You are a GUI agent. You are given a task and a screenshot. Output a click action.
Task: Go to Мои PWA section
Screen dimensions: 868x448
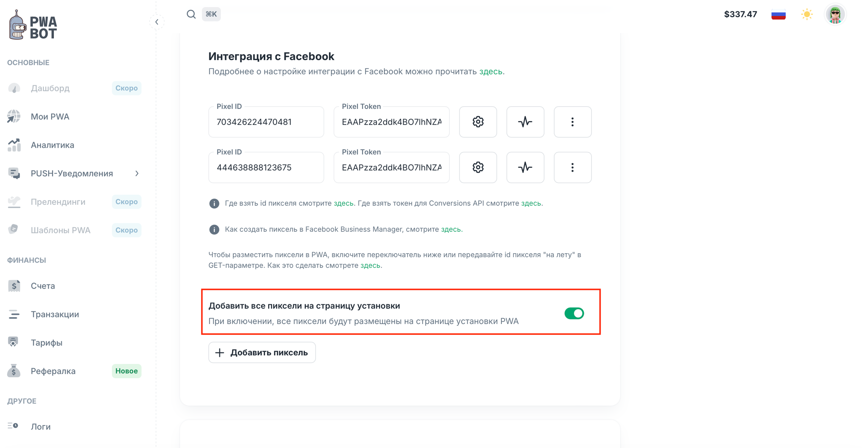click(50, 116)
